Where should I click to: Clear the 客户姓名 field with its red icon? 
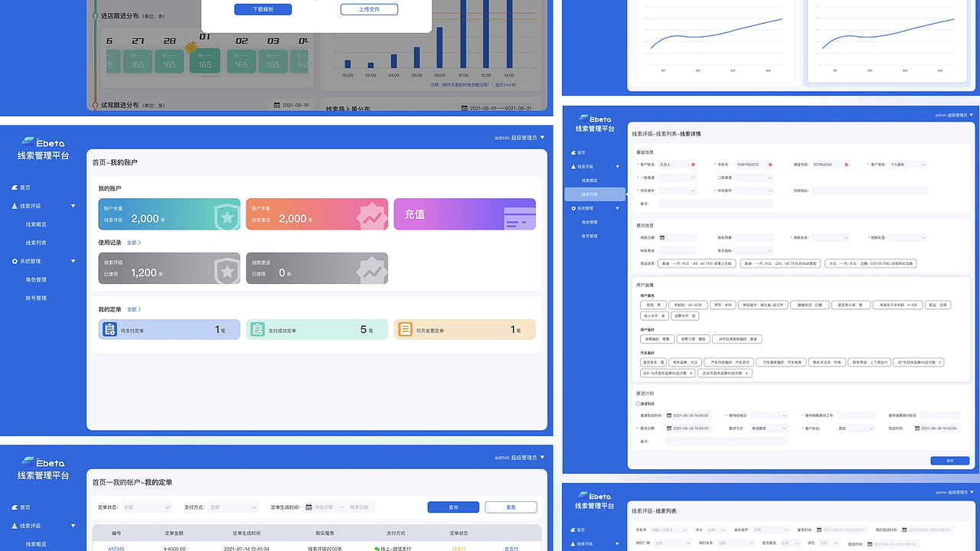pos(693,165)
